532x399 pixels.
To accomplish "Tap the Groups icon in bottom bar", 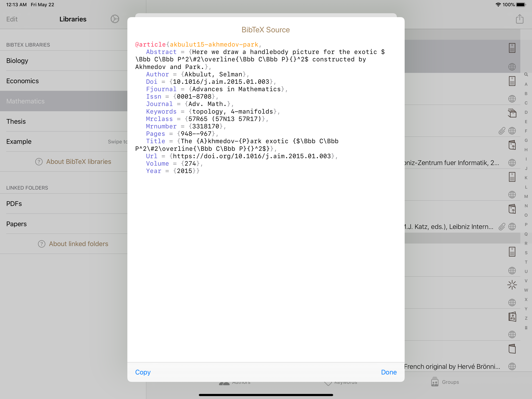I will (435, 382).
